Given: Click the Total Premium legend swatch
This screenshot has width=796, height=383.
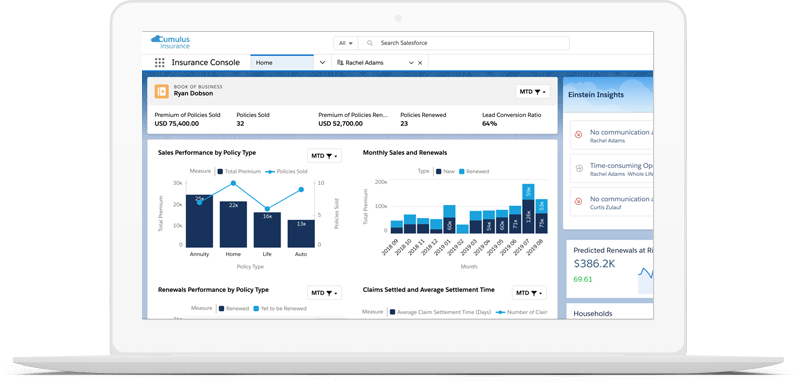Looking at the screenshot, I should pos(220,172).
